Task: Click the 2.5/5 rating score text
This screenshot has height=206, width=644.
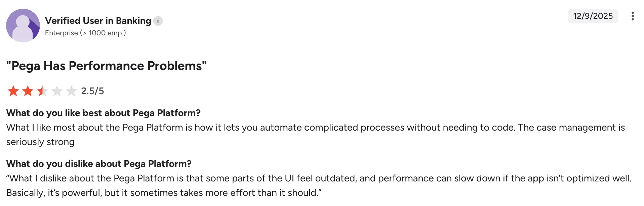Action: [92, 91]
